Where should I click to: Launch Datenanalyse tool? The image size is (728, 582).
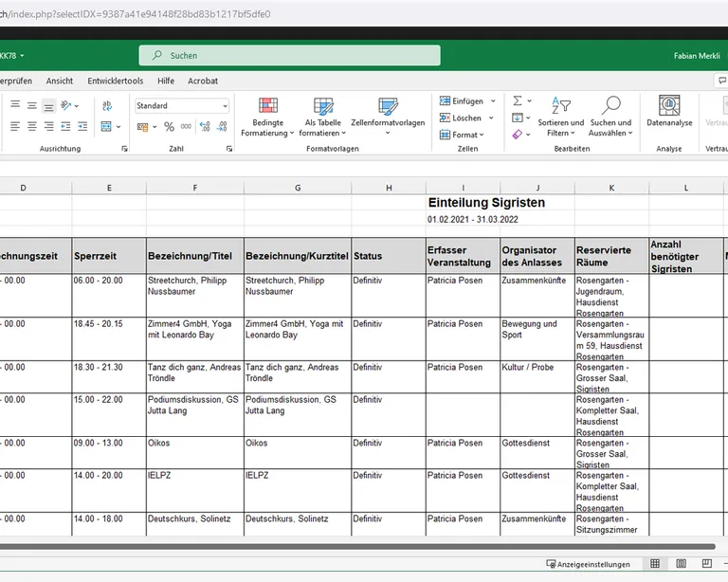(669, 112)
